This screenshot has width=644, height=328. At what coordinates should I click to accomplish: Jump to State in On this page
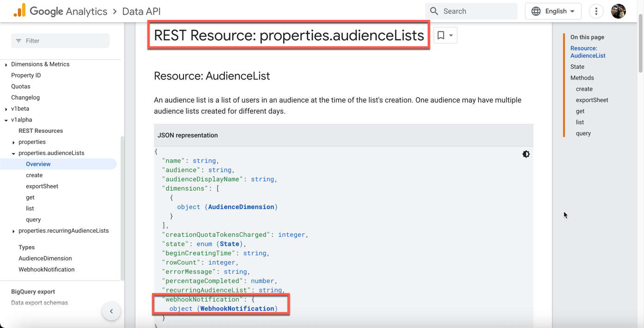(x=577, y=67)
